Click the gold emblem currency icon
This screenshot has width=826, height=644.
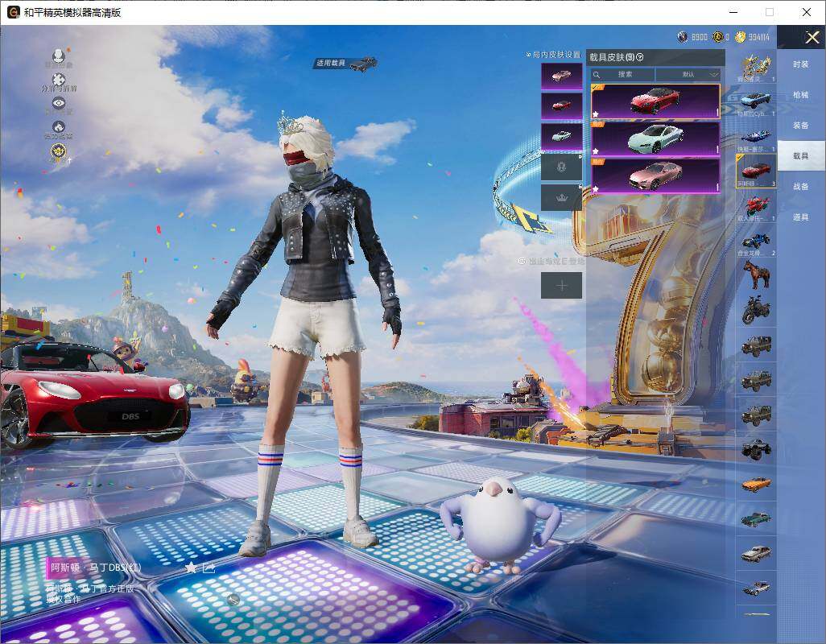[717, 37]
